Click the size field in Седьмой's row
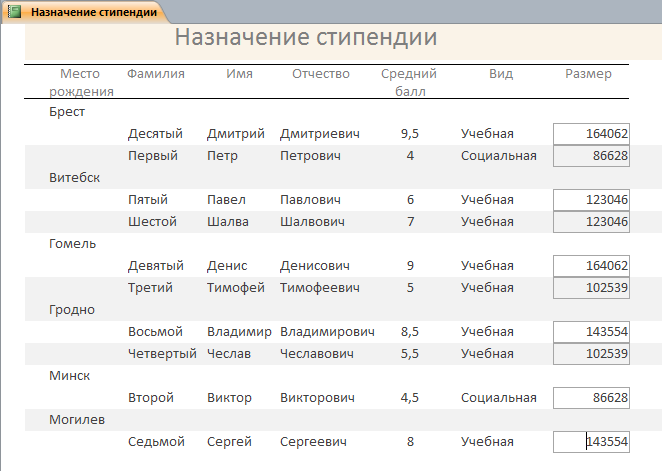The height and width of the screenshot is (471, 662). pos(591,442)
